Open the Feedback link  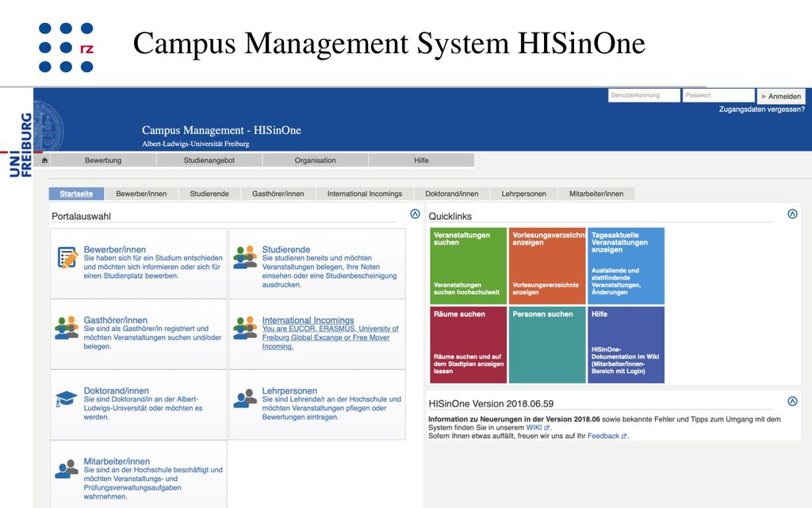coord(603,436)
